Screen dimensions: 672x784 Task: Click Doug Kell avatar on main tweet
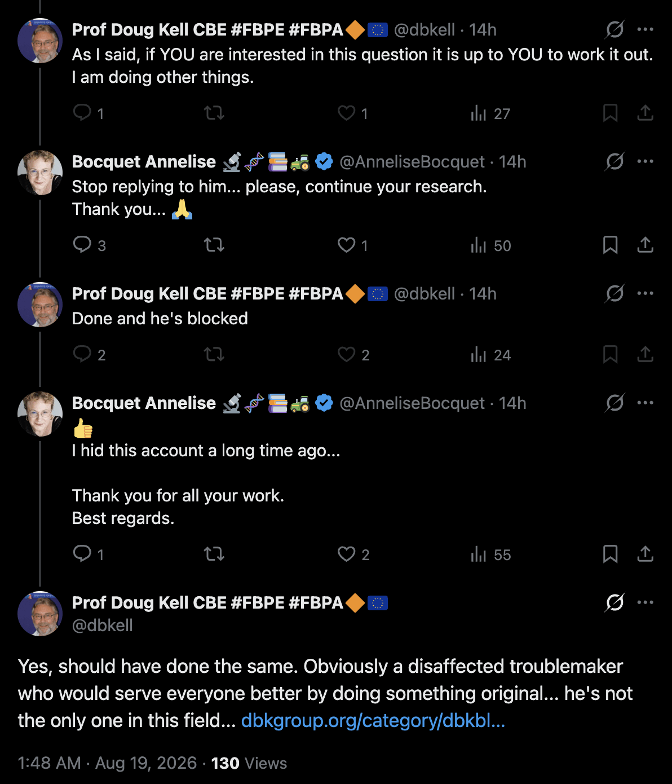coord(40,614)
